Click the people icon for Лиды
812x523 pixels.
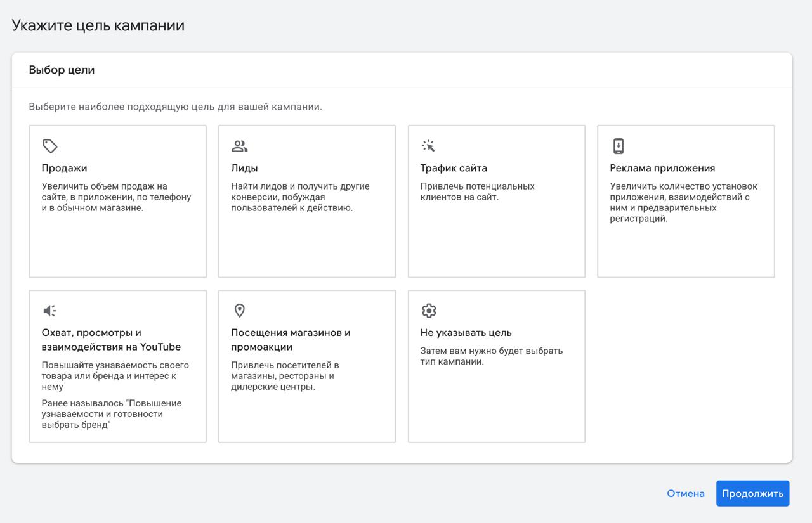239,146
